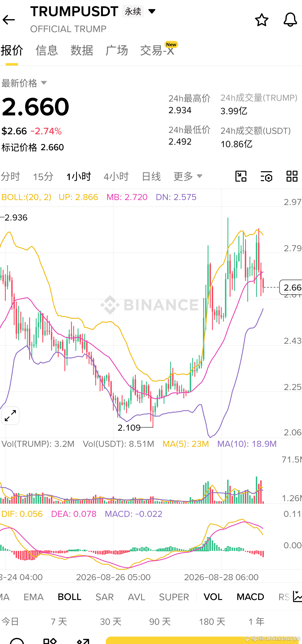Add TRUMPUSDT to favorites with star icon
Screen dimensions: 302x644
point(262,20)
